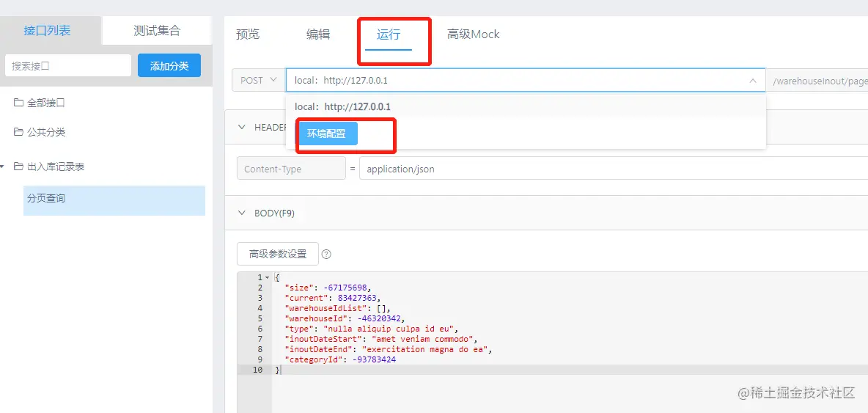Image resolution: width=868 pixels, height=413 pixels.
Task: Open the 运行 tab
Action: (x=389, y=34)
